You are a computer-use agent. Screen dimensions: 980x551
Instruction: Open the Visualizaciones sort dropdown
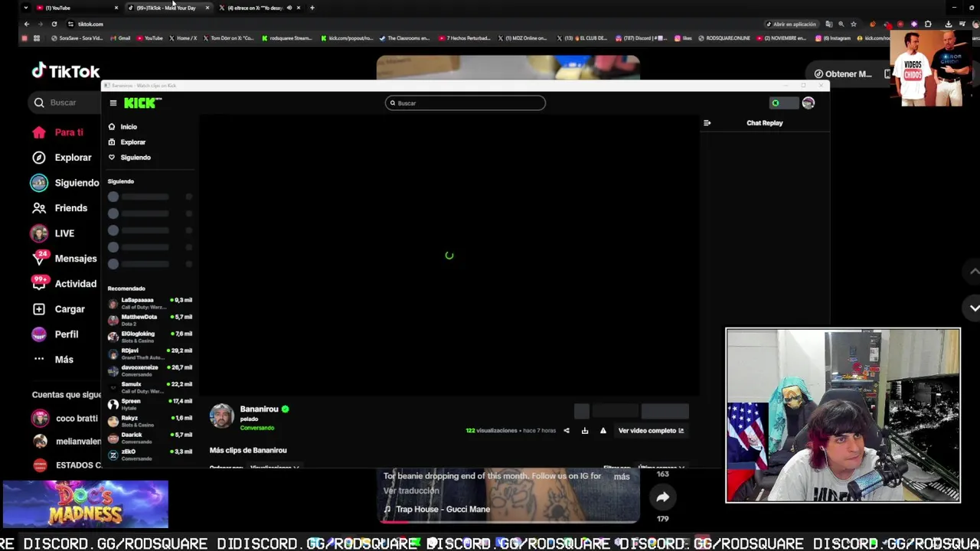tap(274, 467)
